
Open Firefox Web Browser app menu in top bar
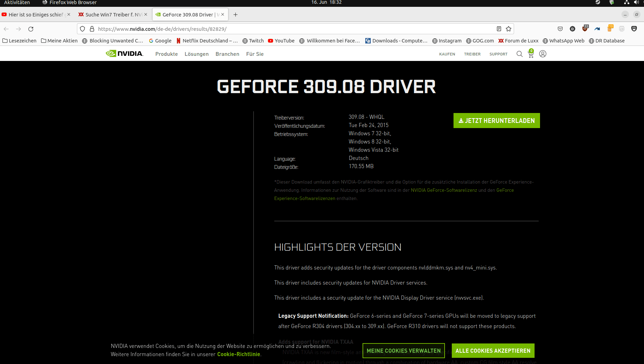[69, 2]
